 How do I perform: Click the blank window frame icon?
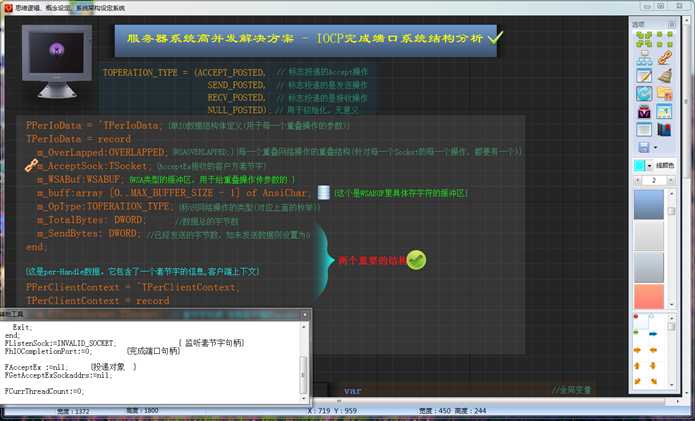(x=644, y=129)
